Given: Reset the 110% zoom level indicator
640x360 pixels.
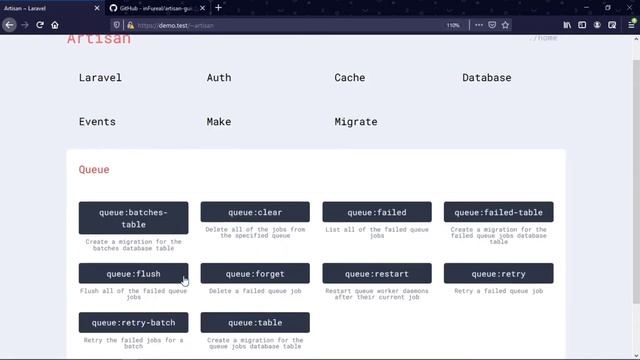Looking at the screenshot, I should pyautogui.click(x=453, y=25).
